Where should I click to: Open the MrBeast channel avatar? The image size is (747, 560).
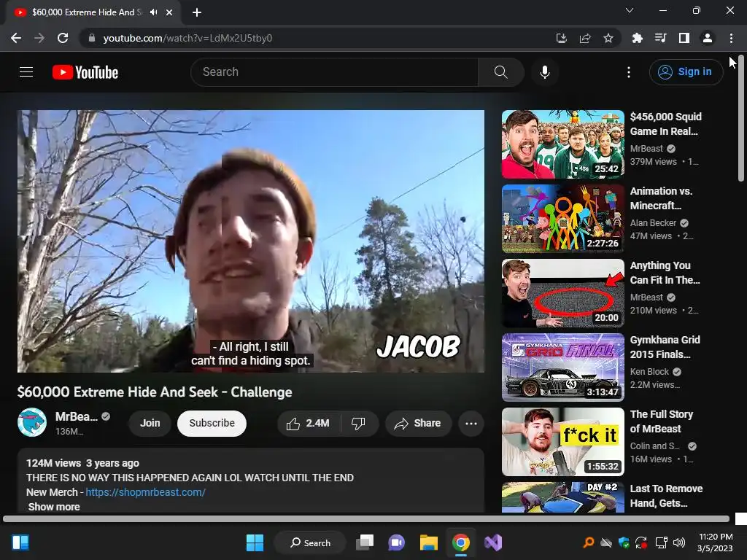pyautogui.click(x=32, y=422)
